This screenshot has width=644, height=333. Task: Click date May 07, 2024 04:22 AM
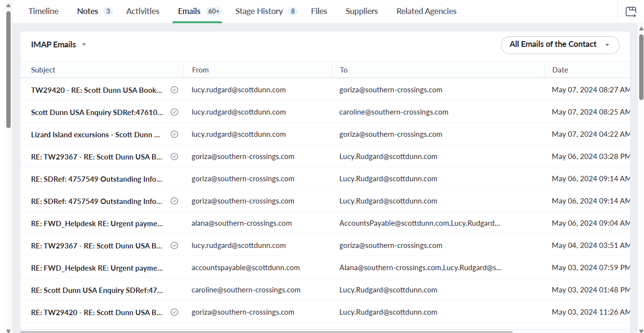click(x=591, y=134)
